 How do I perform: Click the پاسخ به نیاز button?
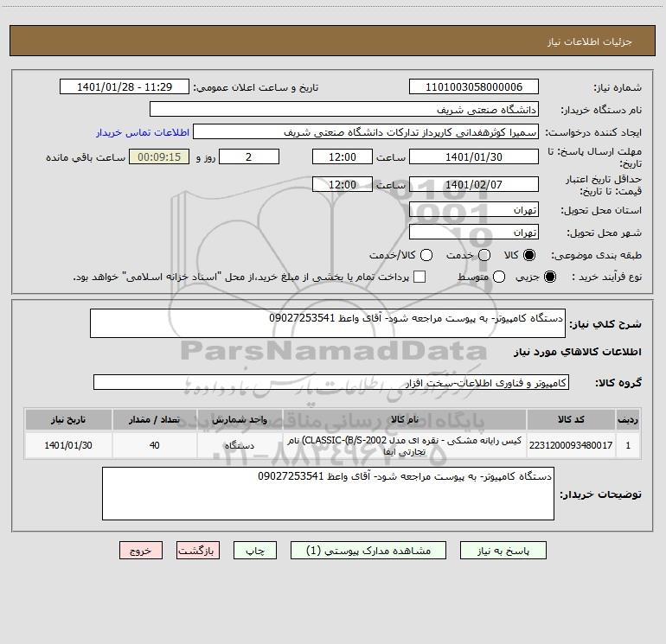pyautogui.click(x=503, y=551)
